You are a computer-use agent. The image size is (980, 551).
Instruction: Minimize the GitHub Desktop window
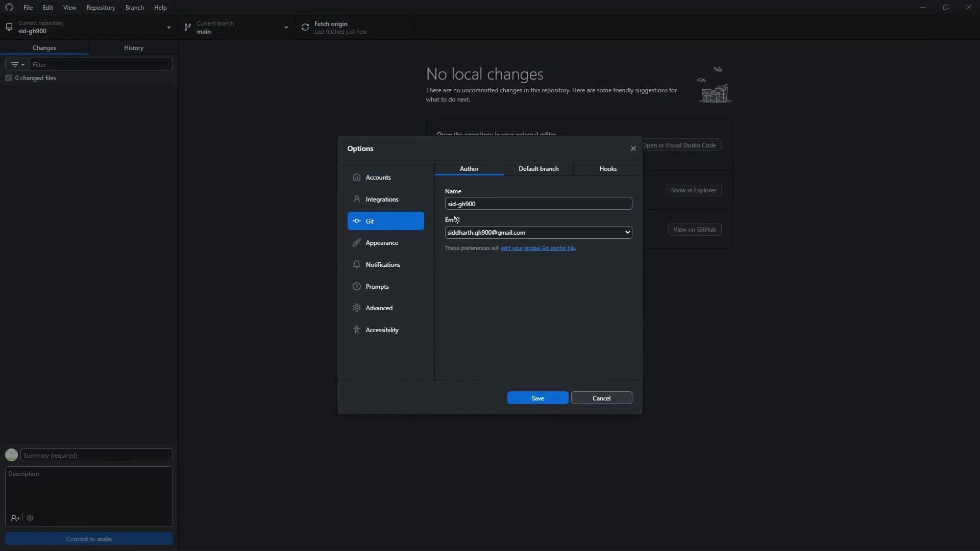(922, 7)
